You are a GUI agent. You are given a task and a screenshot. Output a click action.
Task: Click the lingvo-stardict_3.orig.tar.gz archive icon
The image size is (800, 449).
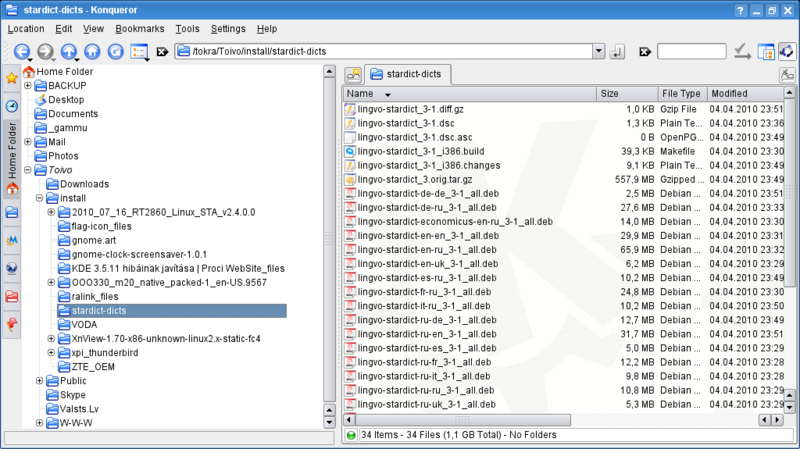point(349,180)
